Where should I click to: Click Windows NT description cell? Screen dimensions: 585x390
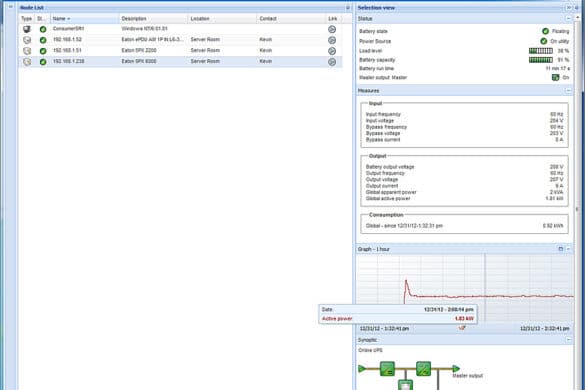click(x=144, y=29)
